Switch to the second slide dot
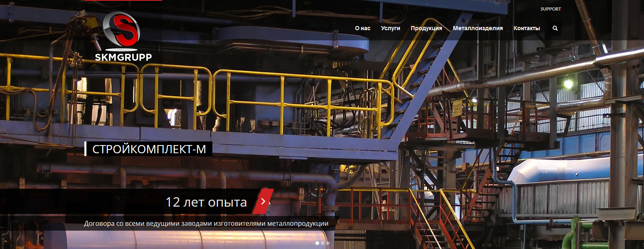Image resolution: width=644 pixels, height=249 pixels. click(322, 243)
